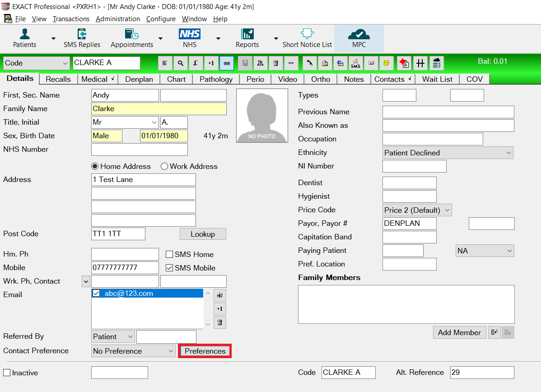Viewport: 541px width, 392px height.
Task: Click the +1 add email button
Action: [220, 309]
